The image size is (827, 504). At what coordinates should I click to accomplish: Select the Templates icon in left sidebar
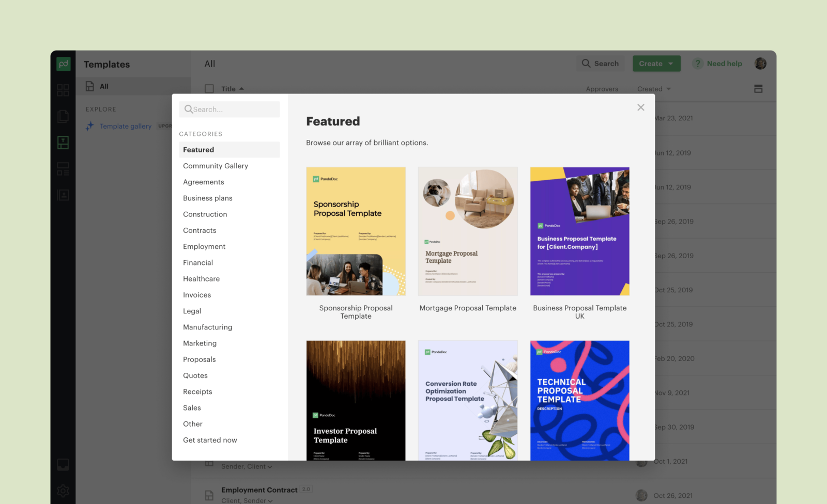point(63,143)
